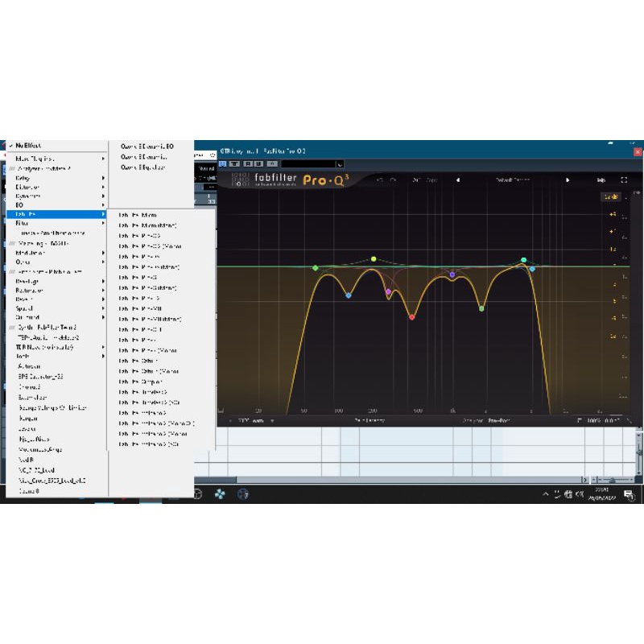Expand the Delay plugin category
This screenshot has width=644, height=644.
(23, 179)
